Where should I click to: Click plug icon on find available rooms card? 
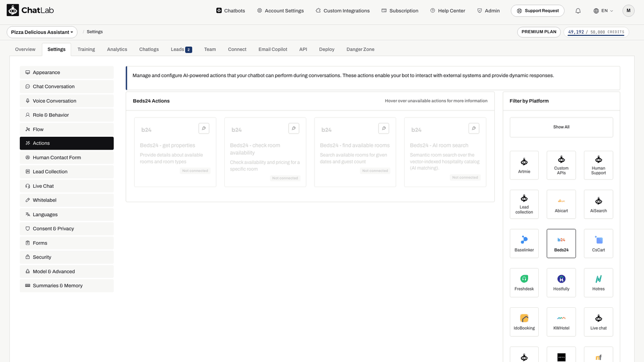[383, 128]
